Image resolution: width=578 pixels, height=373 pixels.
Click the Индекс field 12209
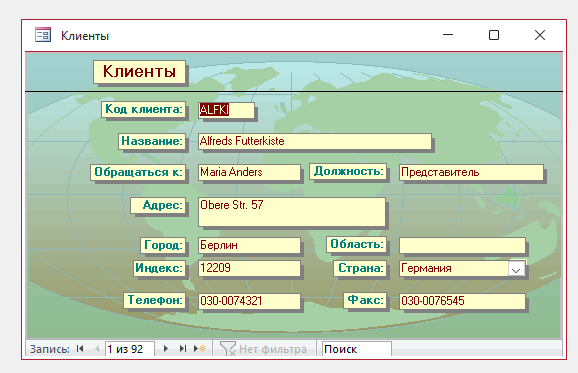249,268
